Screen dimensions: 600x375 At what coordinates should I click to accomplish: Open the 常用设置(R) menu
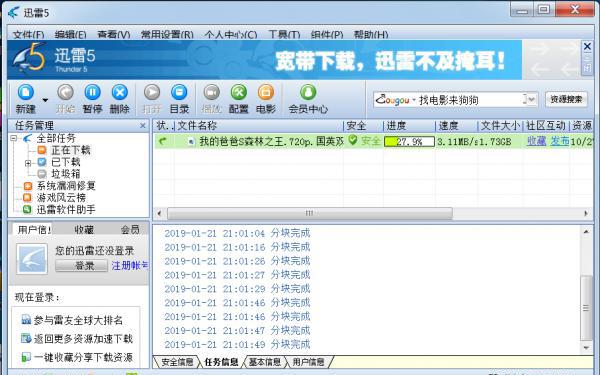pyautogui.click(x=167, y=35)
